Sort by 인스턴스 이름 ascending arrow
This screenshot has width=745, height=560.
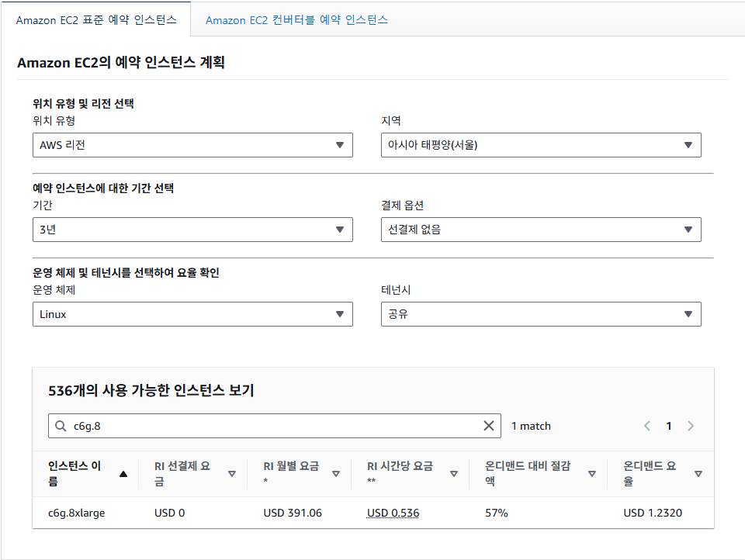coord(123,474)
